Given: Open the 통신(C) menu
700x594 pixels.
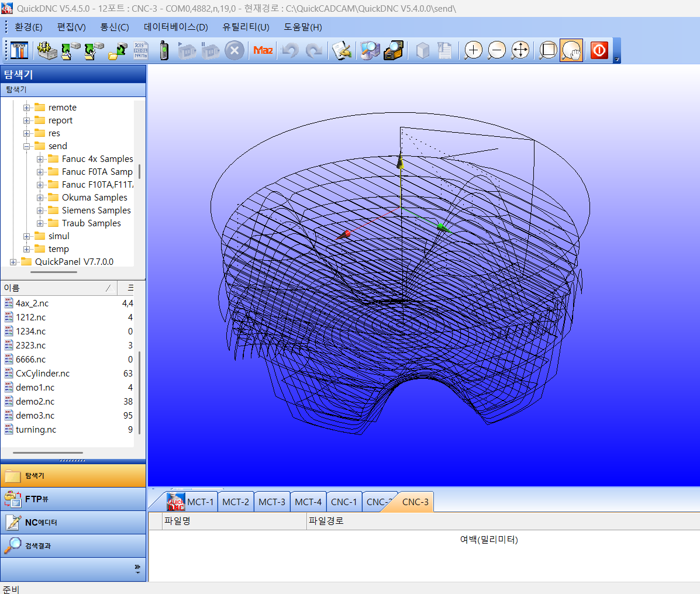Looking at the screenshot, I should click(x=115, y=27).
